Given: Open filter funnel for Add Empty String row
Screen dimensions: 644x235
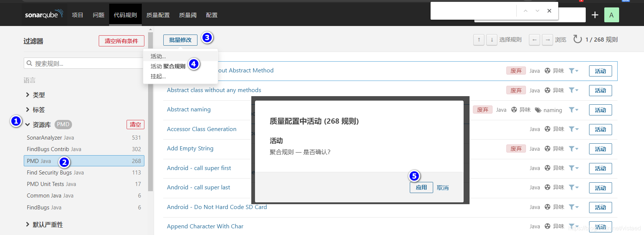Looking at the screenshot, I should pyautogui.click(x=573, y=149).
